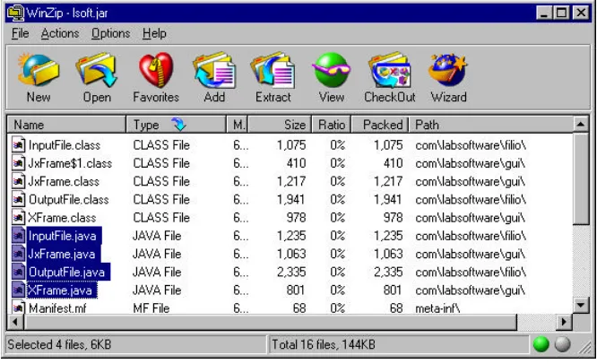Select the JxFrame.java file name
This screenshot has width=597, height=364.
62,254
